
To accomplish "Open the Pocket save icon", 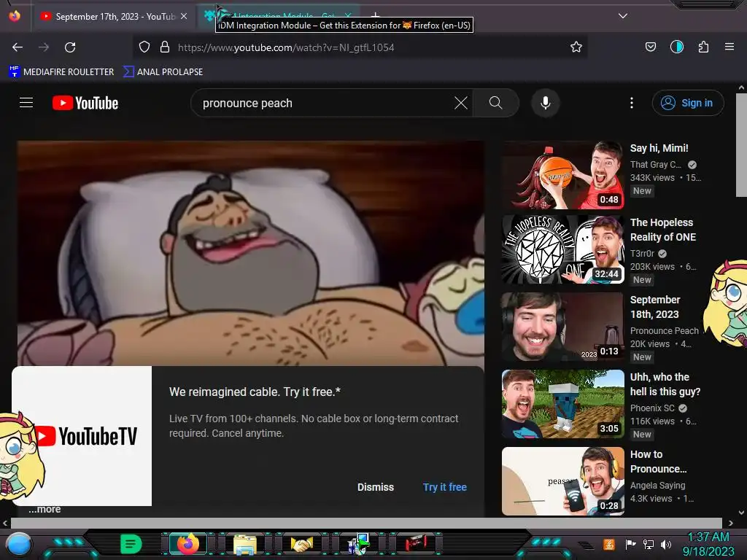I will 650,47.
